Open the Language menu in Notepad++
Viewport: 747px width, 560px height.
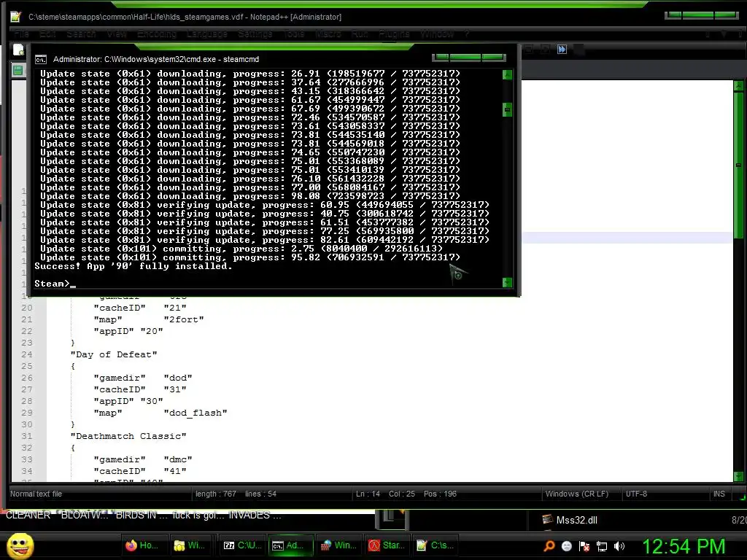point(206,34)
